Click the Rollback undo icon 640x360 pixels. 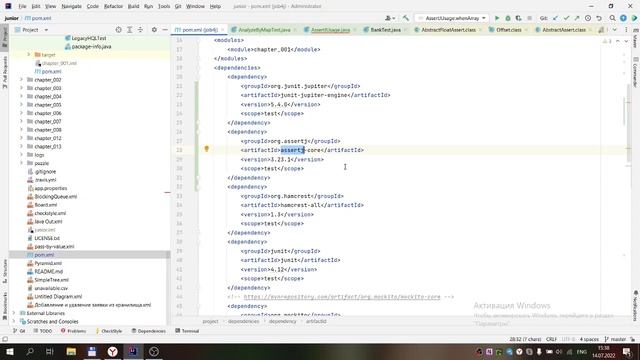(x=599, y=18)
